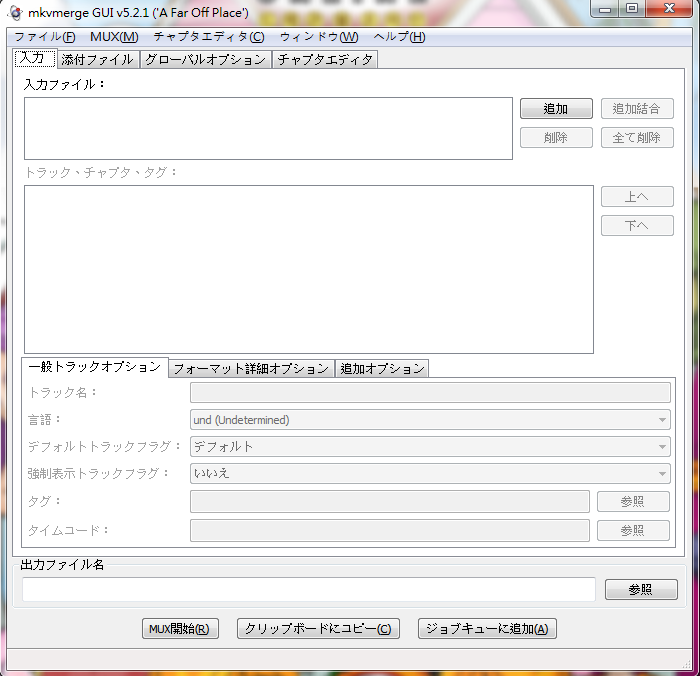Click the トラック名 input field
The image size is (700, 676).
point(430,393)
